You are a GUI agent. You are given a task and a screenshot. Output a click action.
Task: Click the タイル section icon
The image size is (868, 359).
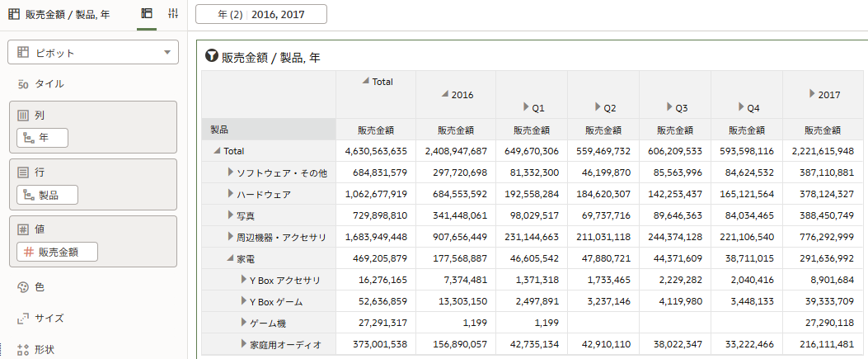pos(23,84)
